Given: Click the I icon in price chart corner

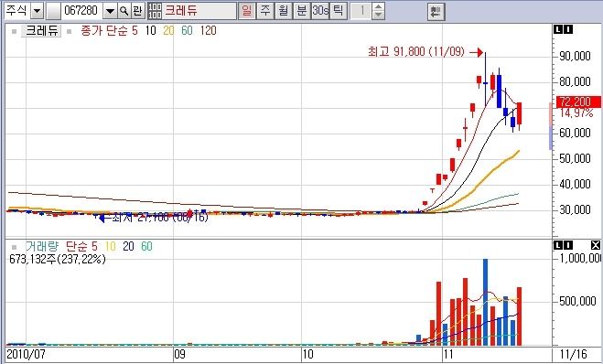Looking at the screenshot, I should (x=568, y=29).
